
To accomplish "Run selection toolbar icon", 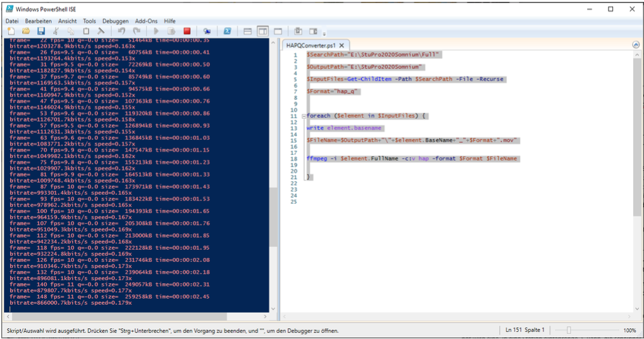I will pyautogui.click(x=171, y=31).
